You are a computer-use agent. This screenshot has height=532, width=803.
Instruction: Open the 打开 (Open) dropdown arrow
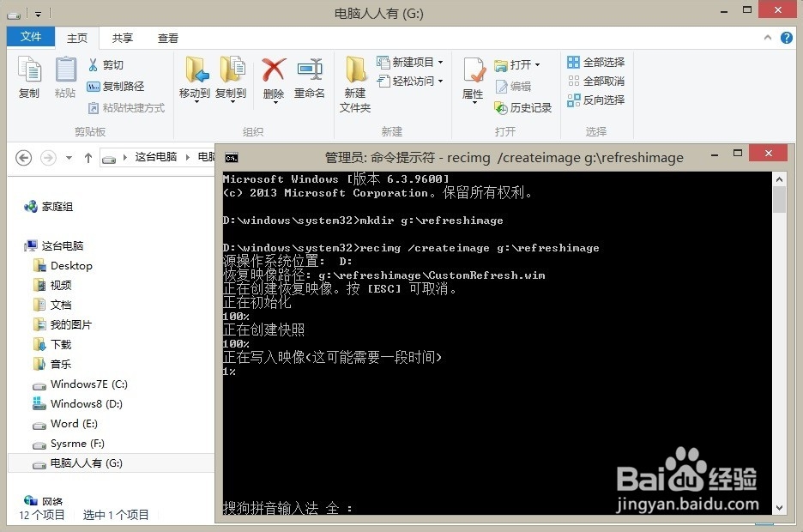tap(537, 65)
